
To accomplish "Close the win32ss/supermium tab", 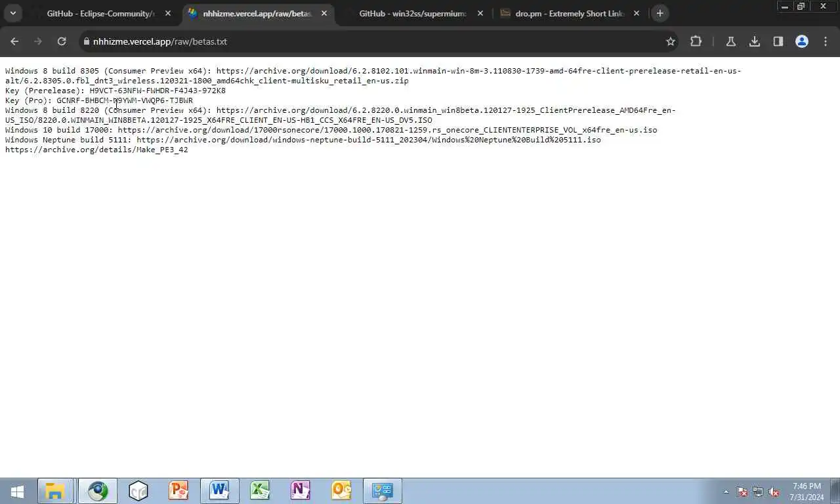I will (x=480, y=13).
